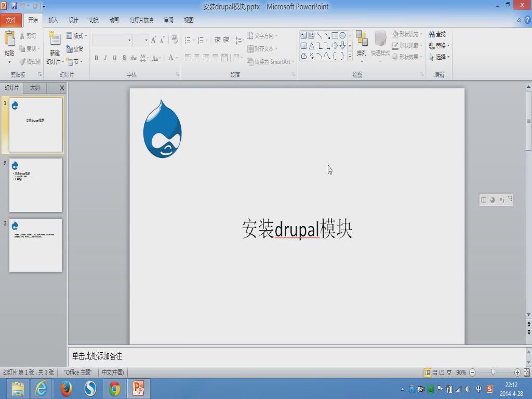Click the Clear Formatting eraser icon

(175, 39)
